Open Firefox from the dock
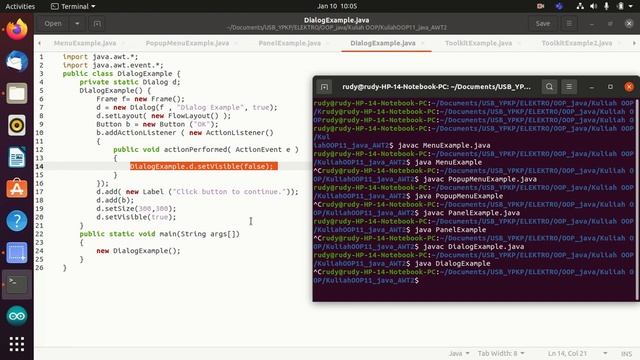The width and height of the screenshot is (640, 360). coord(17,29)
